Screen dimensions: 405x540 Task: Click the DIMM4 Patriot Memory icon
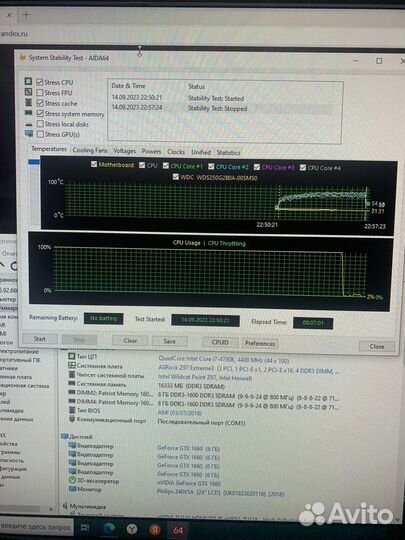pos(72,402)
